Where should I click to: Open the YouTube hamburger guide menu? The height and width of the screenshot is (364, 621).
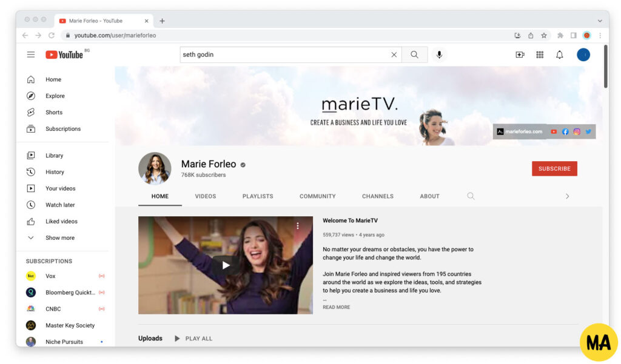[x=31, y=55]
